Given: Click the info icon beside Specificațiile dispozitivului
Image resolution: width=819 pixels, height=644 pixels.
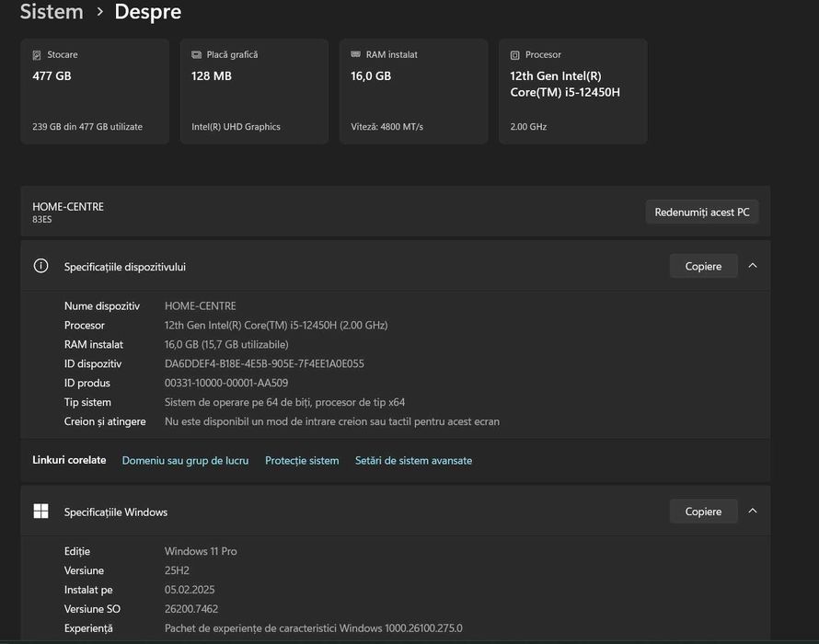Looking at the screenshot, I should coord(40,266).
